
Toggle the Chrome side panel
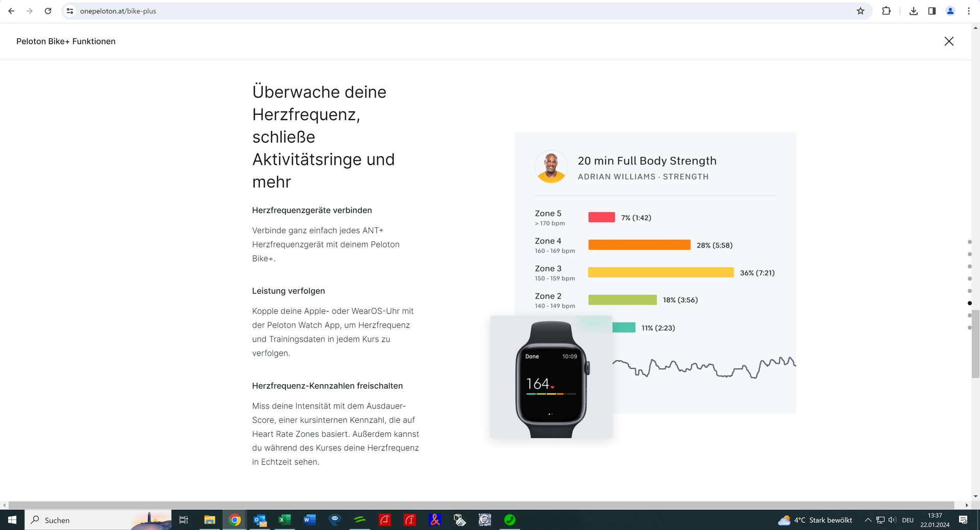(x=932, y=11)
